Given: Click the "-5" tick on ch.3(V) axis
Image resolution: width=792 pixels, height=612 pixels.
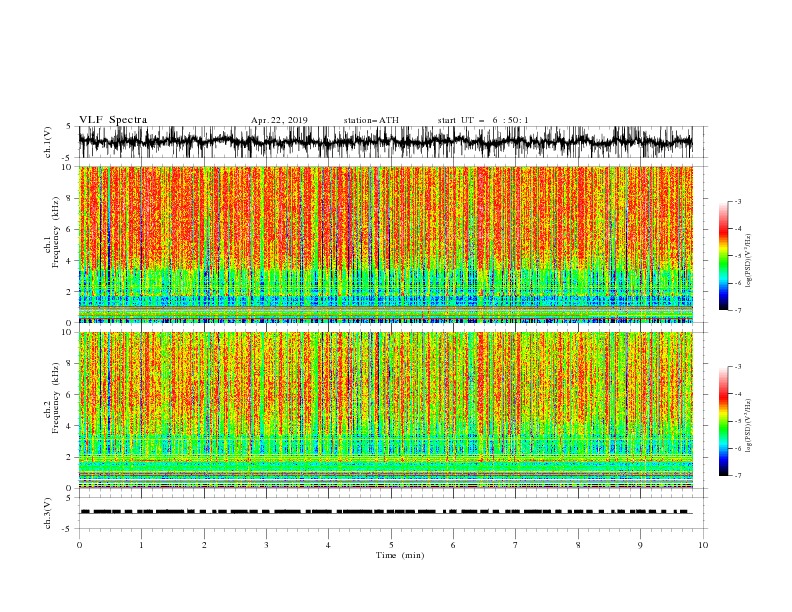Looking at the screenshot, I should point(68,529).
